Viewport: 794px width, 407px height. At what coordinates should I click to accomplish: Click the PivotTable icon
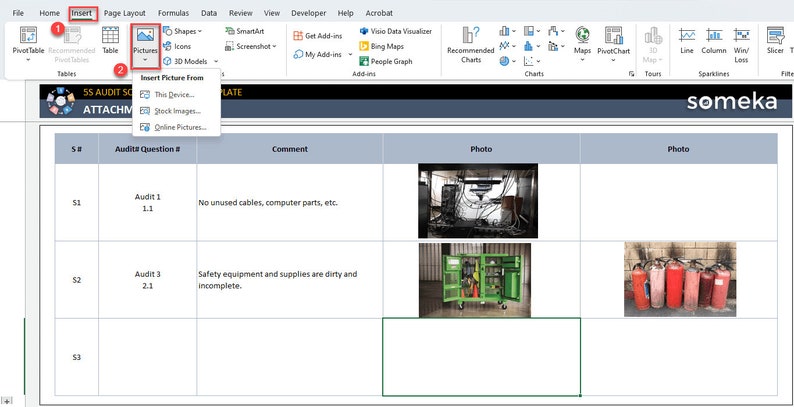coord(28,35)
